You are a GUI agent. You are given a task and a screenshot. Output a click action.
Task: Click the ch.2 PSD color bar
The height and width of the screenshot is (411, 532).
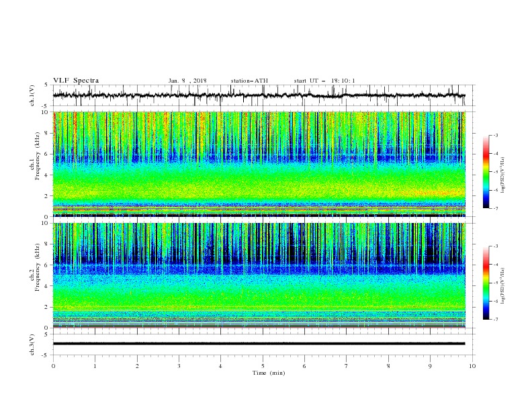[486, 283]
